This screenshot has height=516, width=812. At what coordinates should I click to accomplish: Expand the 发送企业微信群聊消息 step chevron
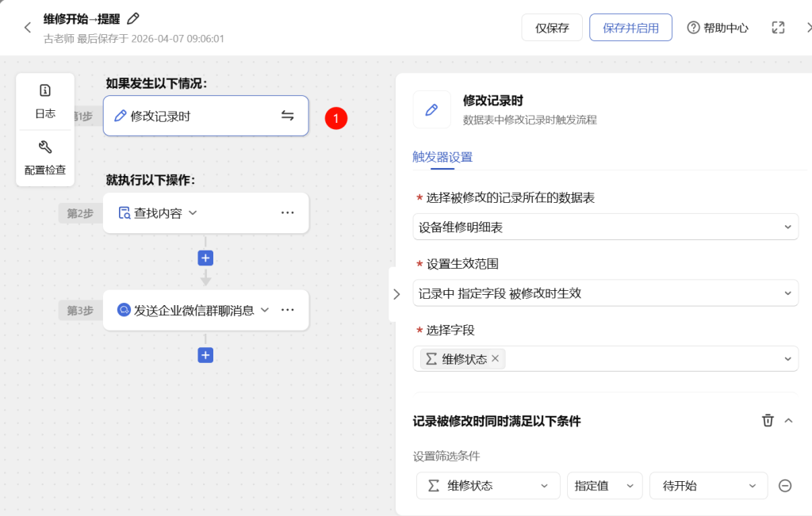[x=265, y=310]
